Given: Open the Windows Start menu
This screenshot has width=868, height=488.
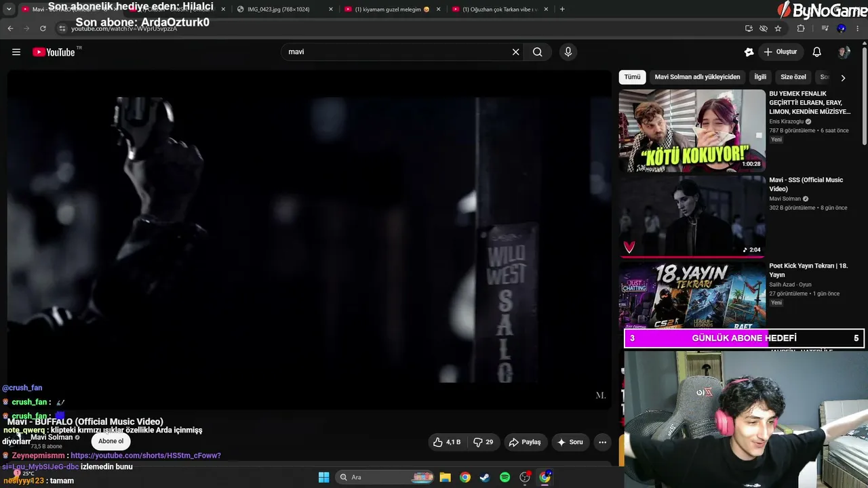Looking at the screenshot, I should pos(323,477).
